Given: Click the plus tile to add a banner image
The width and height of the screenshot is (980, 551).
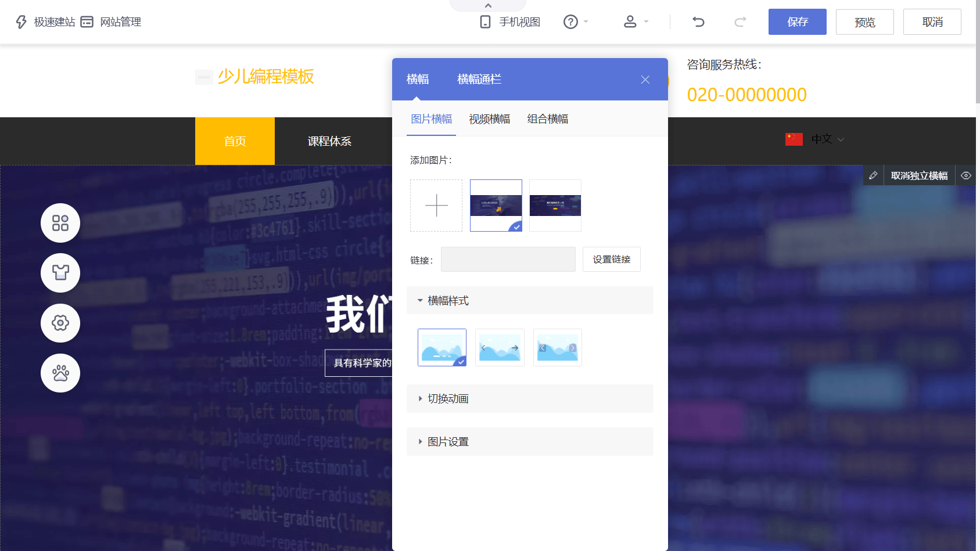Looking at the screenshot, I should click(436, 205).
